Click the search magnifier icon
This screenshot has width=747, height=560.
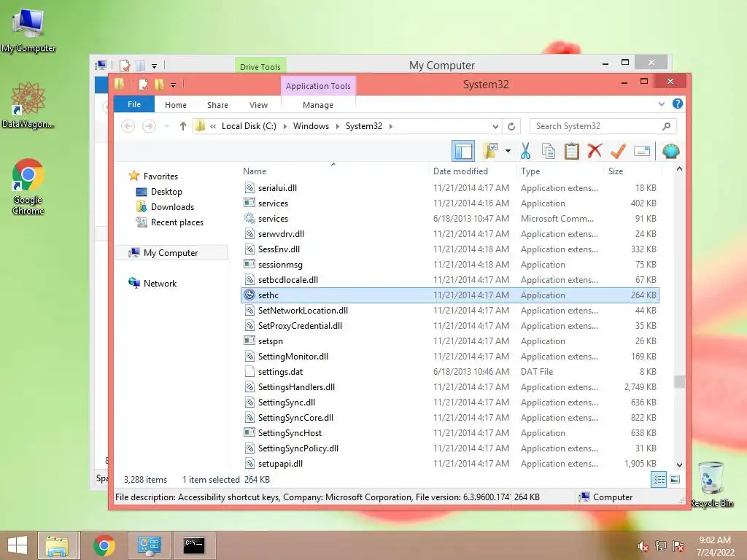[x=667, y=126]
